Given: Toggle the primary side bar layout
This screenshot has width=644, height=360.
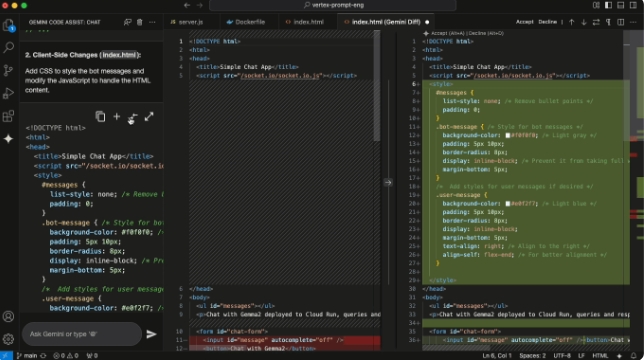Looking at the screenshot, I should [x=608, y=5].
